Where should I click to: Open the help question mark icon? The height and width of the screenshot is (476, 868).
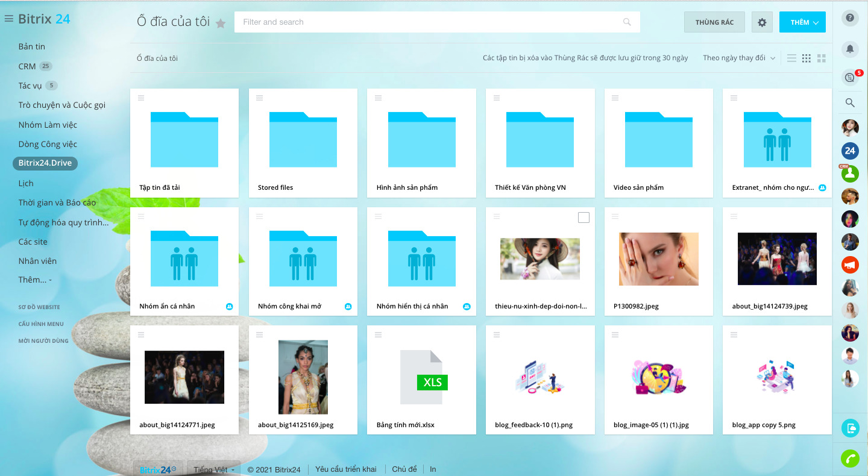point(850,17)
